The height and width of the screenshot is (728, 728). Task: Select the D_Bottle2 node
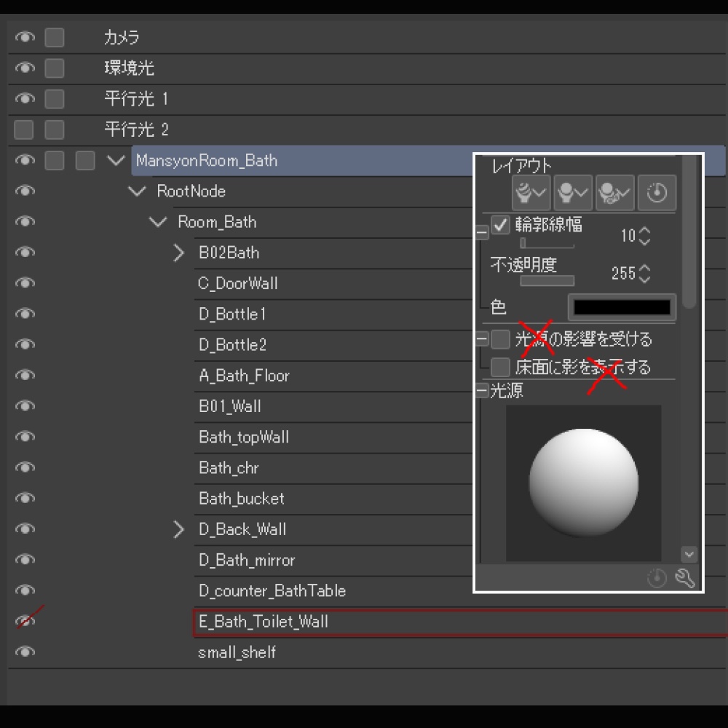click(x=232, y=344)
